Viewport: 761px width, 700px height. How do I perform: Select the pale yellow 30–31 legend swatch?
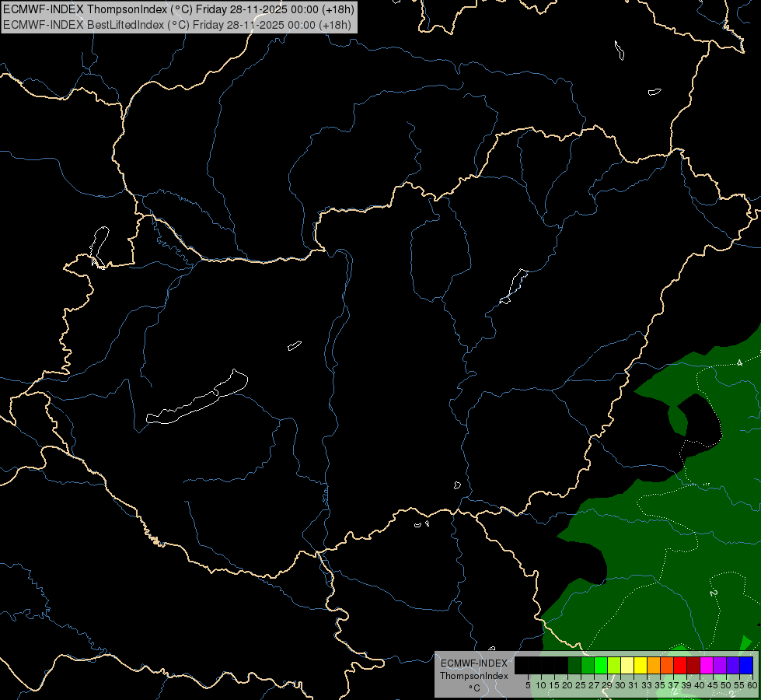(x=627, y=666)
